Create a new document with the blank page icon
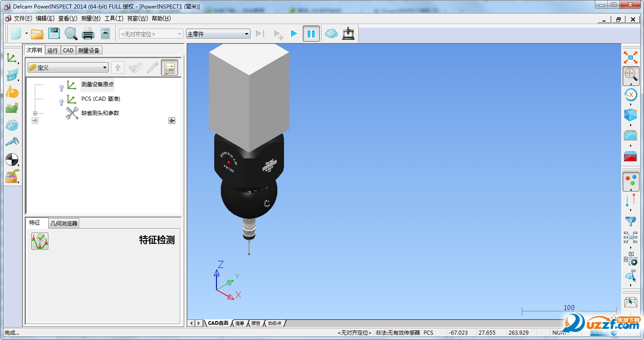Viewport: 644px width, 340px height. coord(16,34)
